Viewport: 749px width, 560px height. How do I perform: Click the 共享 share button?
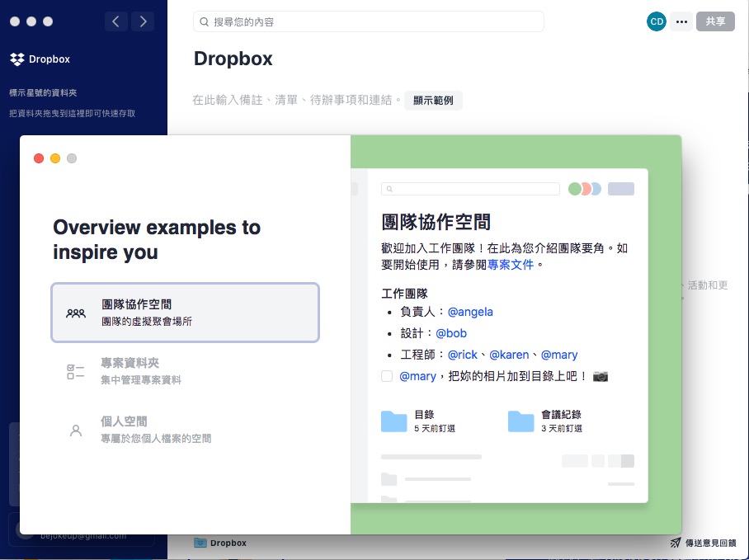[x=715, y=21]
